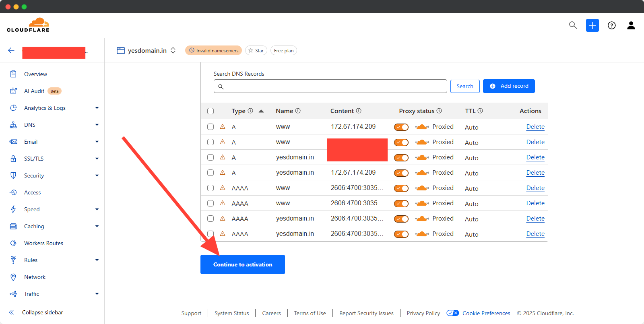This screenshot has height=324, width=644.
Task: Delete the www 172.67.174.209 record
Action: (x=535, y=127)
